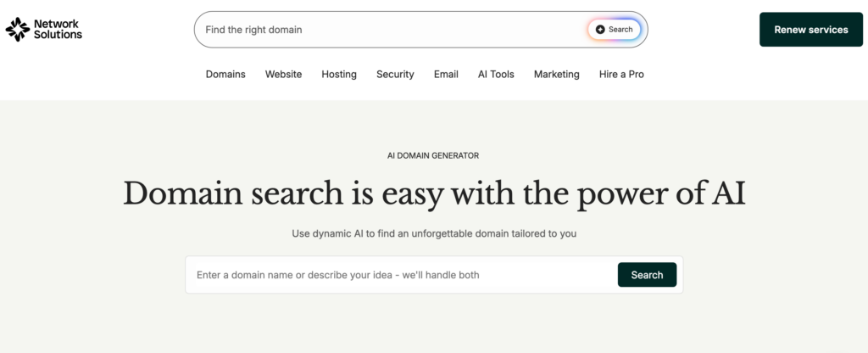This screenshot has height=353, width=868.
Task: Open the Domains menu
Action: [225, 75]
